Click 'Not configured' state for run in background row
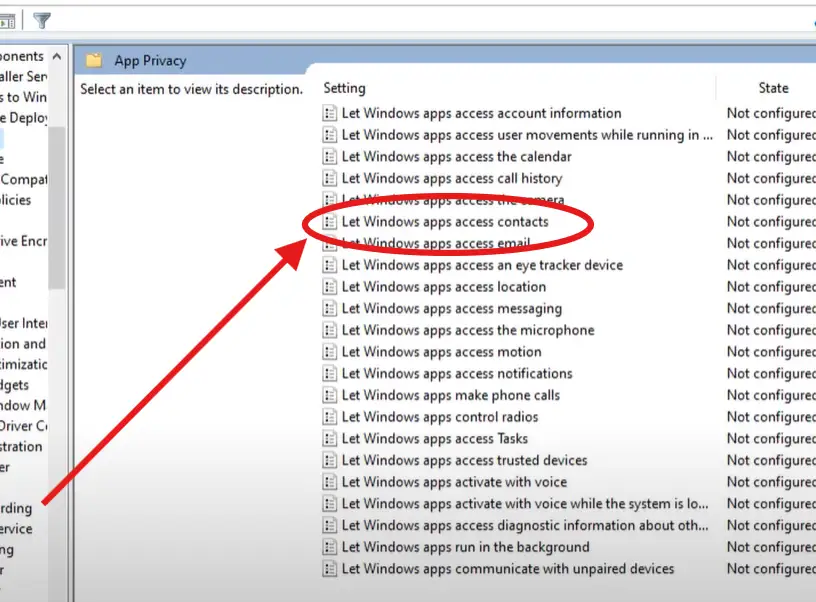 tap(771, 547)
